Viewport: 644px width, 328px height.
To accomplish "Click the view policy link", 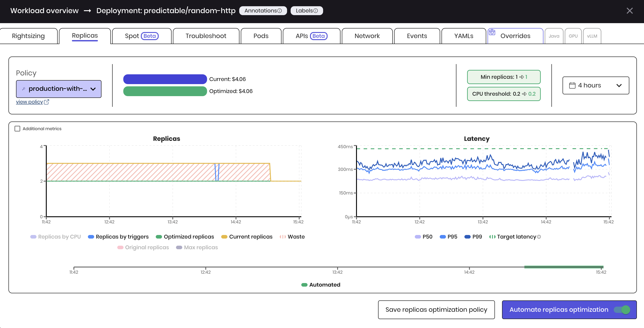I will pyautogui.click(x=30, y=102).
